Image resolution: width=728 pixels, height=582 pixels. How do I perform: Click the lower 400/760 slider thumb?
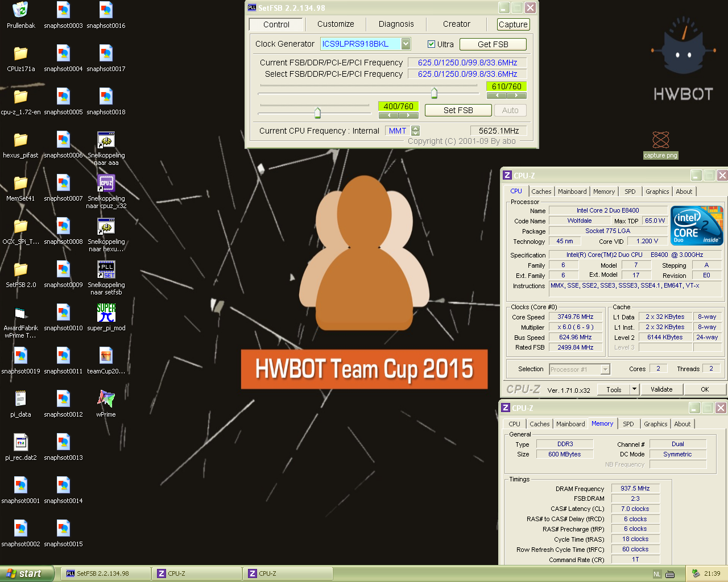317,113
